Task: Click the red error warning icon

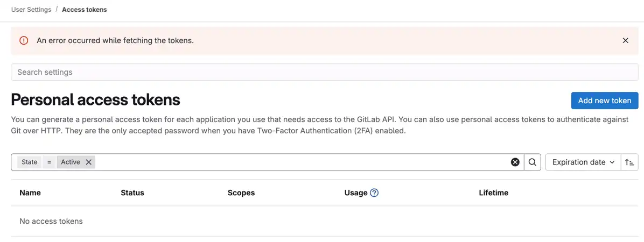Action: coord(24,40)
